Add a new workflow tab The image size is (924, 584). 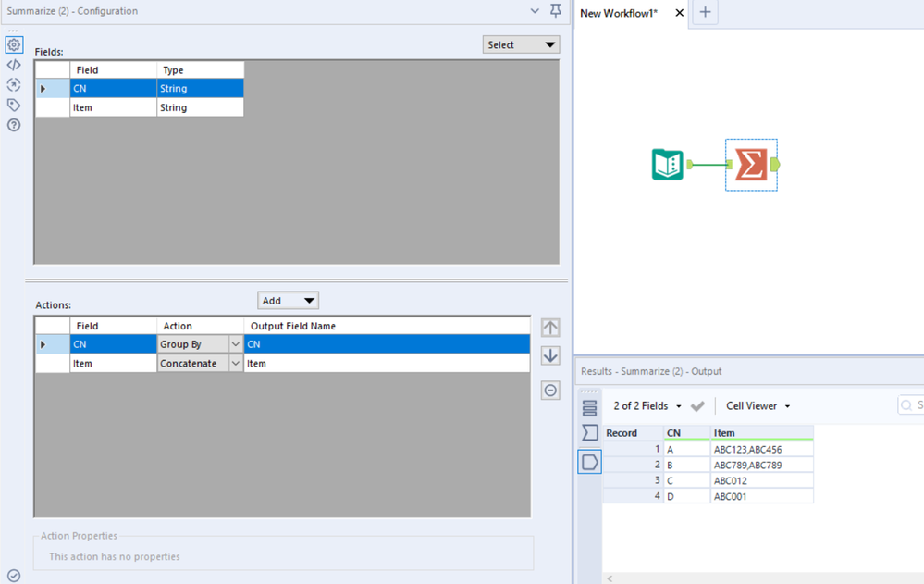[706, 12]
